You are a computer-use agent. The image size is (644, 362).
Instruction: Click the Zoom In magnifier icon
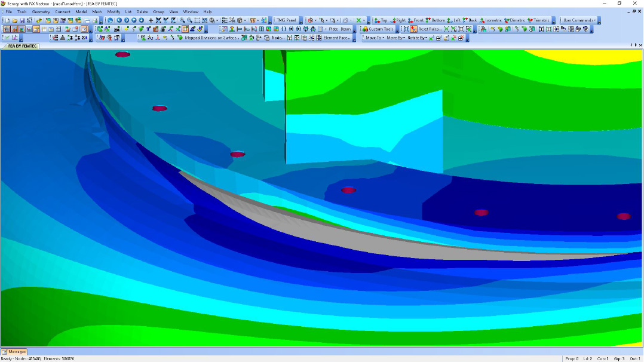click(x=182, y=20)
